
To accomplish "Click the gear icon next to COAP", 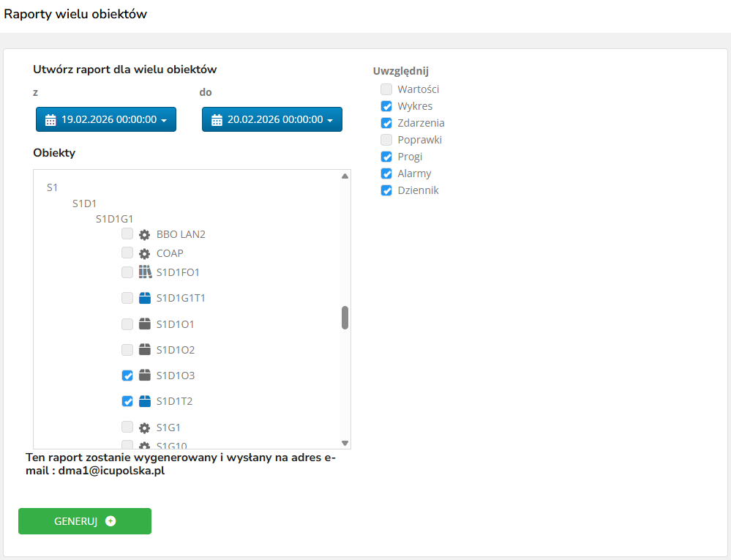I will 144,253.
